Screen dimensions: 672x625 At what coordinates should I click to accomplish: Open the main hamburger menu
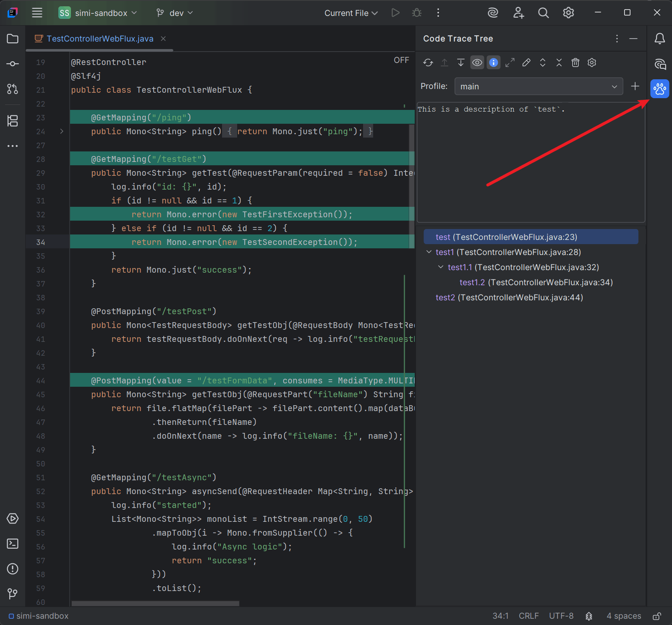[x=37, y=13]
